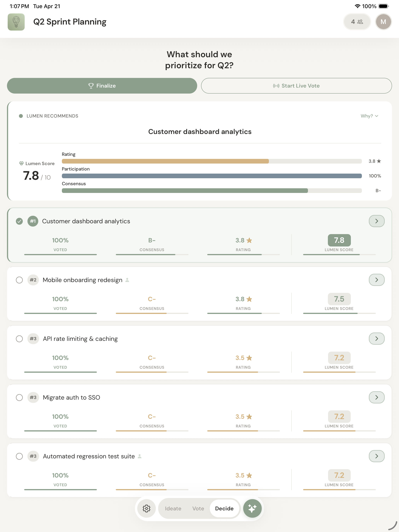Tap the LUMEN RECOMMENDS label
The image size is (399, 532).
(x=52, y=116)
